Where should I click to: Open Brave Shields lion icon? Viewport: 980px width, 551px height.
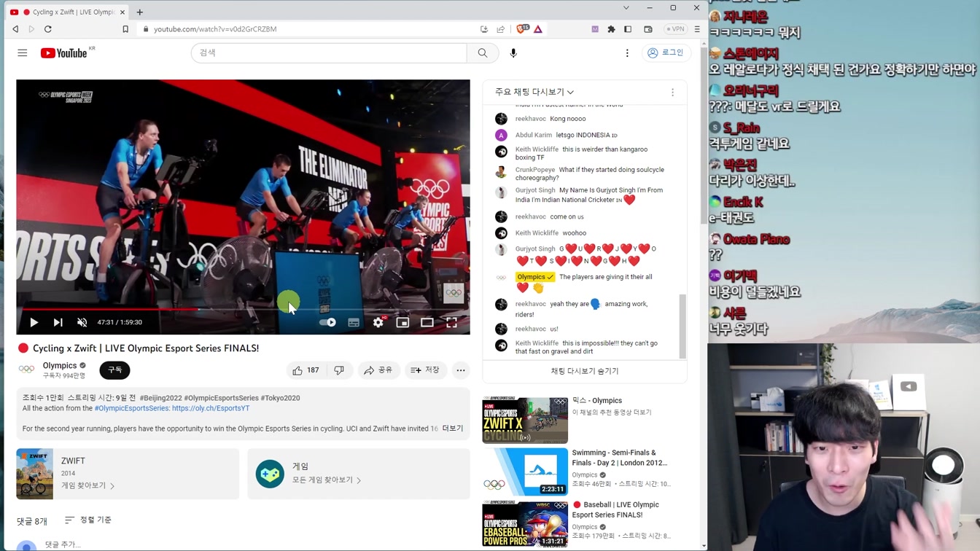[x=522, y=29]
